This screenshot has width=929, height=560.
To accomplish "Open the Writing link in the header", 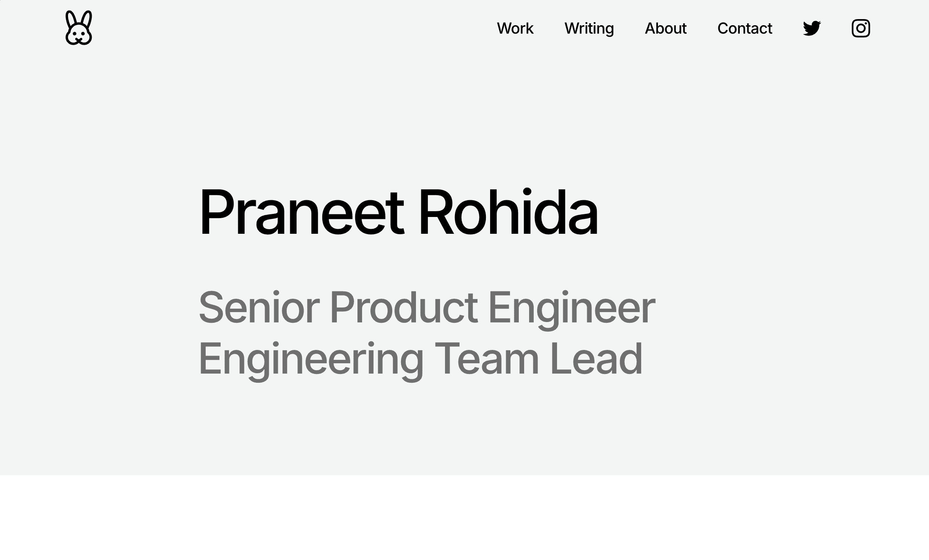I will (589, 28).
